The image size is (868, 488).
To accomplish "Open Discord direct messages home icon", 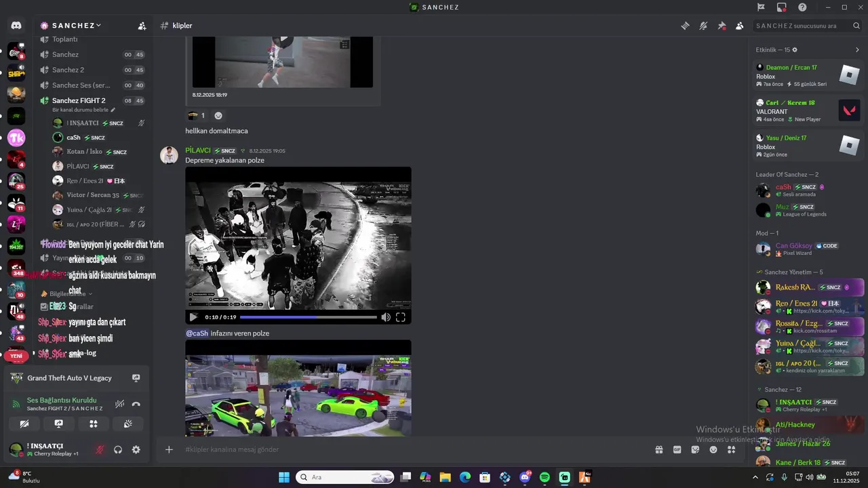I will tap(16, 26).
